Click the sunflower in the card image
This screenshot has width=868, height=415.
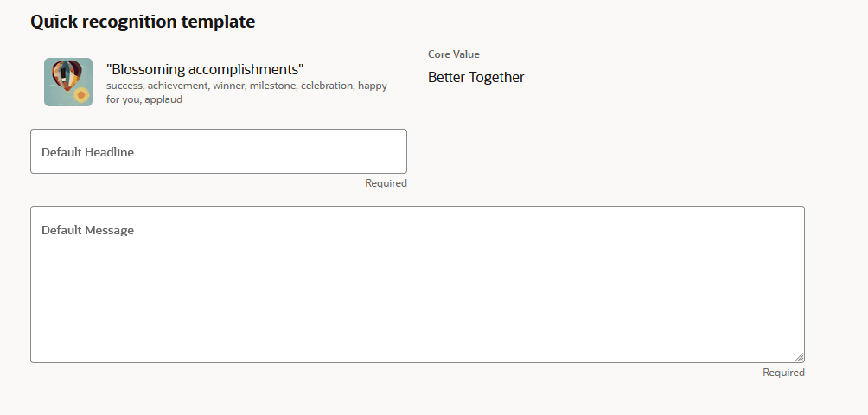(x=80, y=94)
